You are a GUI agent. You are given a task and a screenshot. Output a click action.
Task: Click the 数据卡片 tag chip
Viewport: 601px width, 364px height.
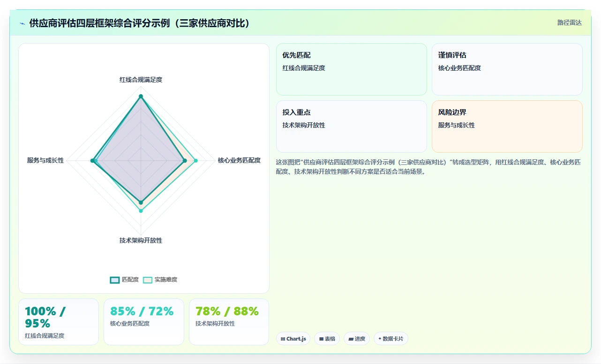391,339
